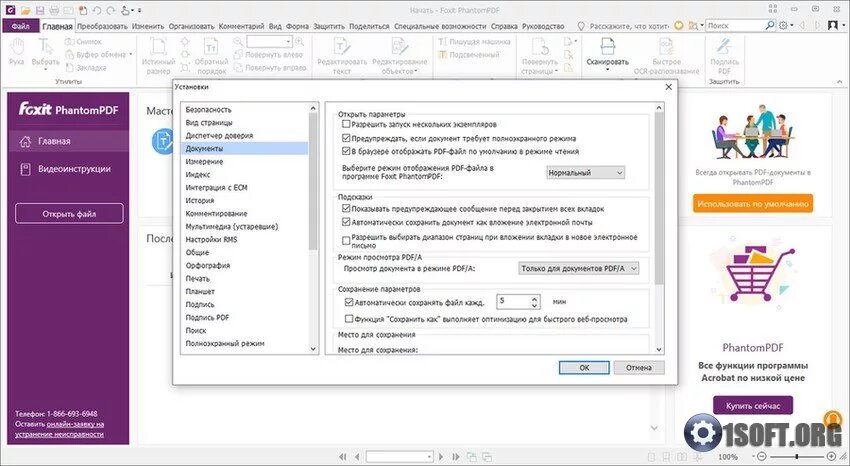Click the Open folder icon in quick access
850x466 pixels.
(25, 10)
